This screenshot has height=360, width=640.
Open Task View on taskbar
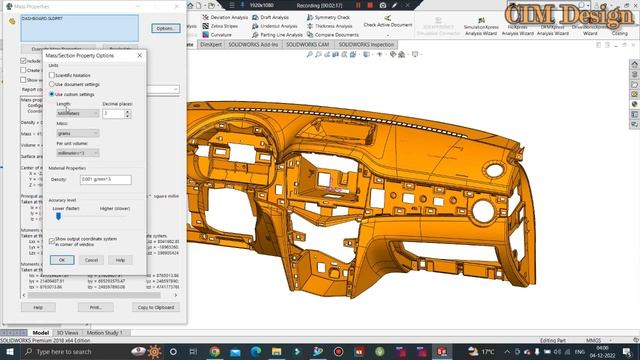193,351
